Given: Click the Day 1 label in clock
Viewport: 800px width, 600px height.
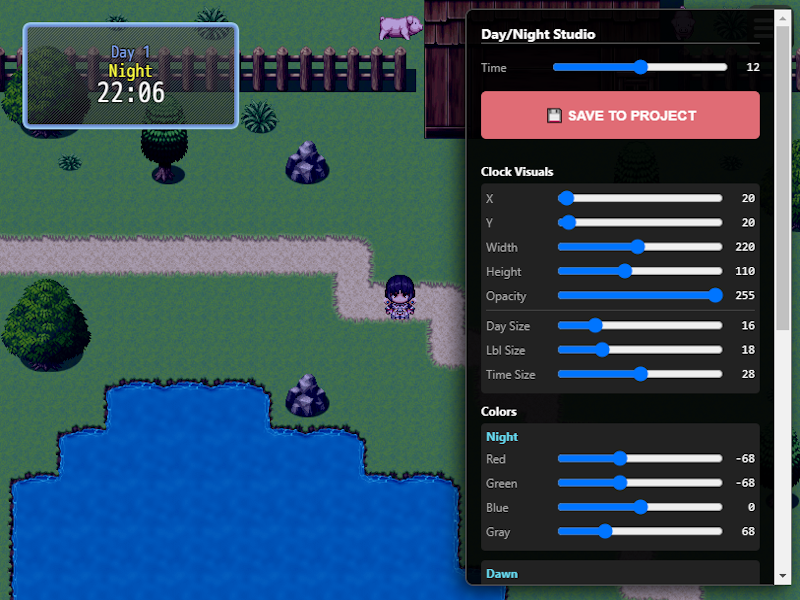Looking at the screenshot, I should tap(130, 52).
